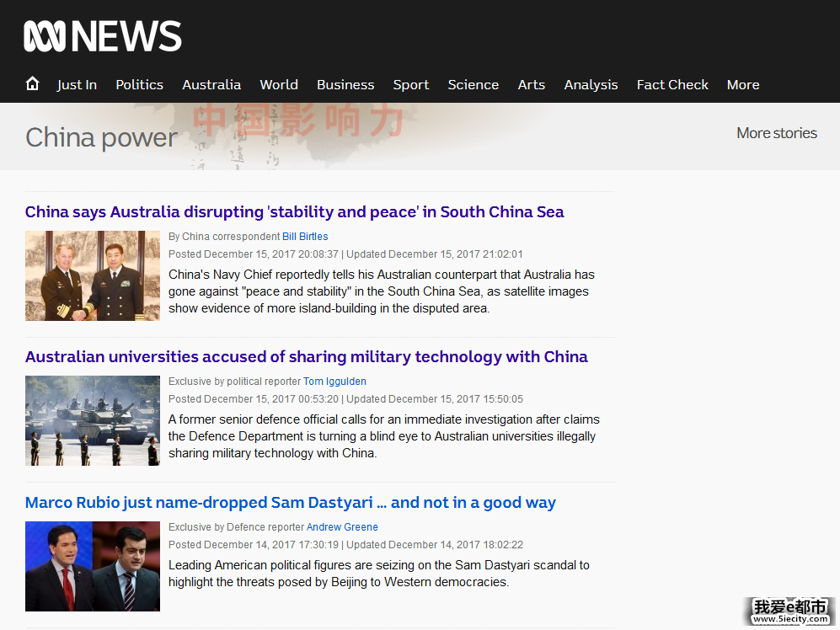Open the Australia section

(211, 84)
